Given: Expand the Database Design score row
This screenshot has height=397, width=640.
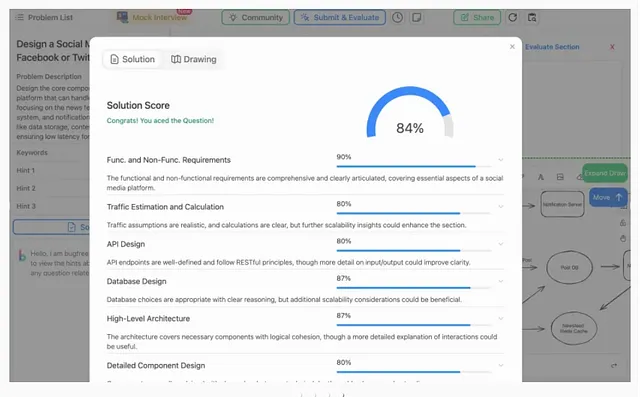Looking at the screenshot, I should (x=500, y=281).
